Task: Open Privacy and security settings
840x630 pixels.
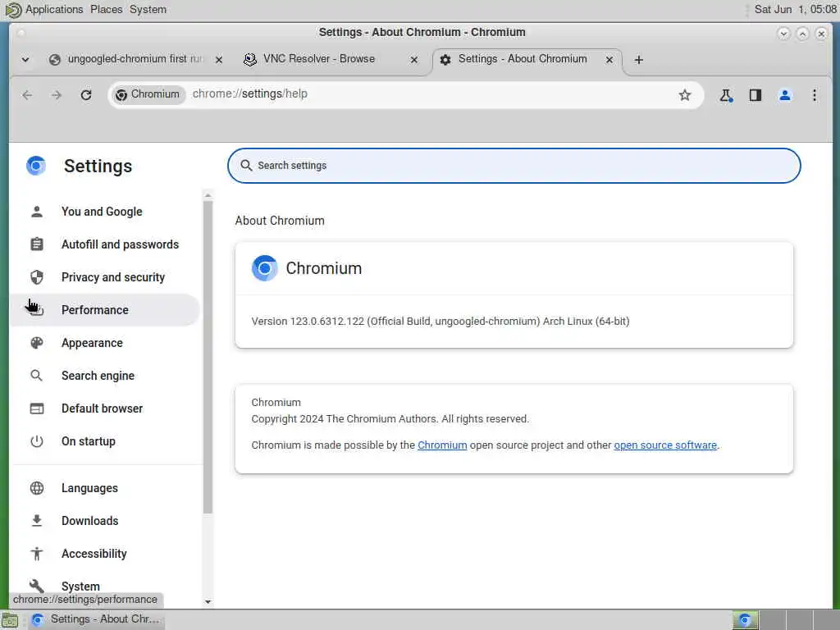Action: click(104, 277)
